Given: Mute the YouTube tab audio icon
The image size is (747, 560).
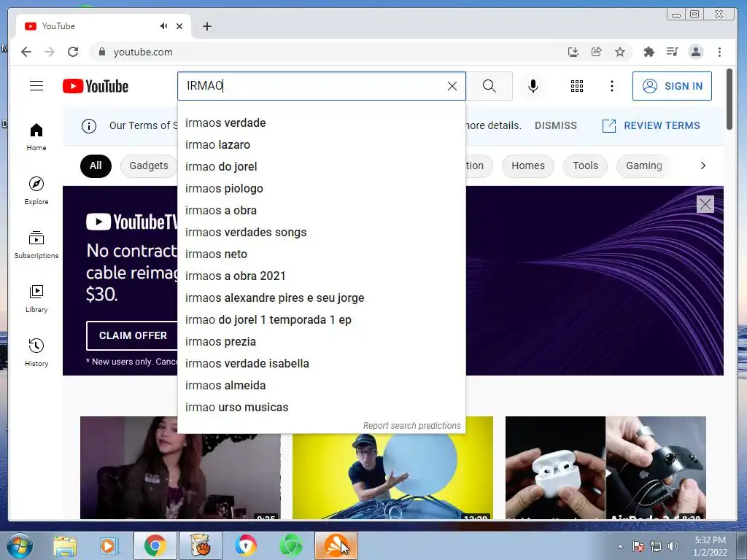Looking at the screenshot, I should (x=164, y=26).
